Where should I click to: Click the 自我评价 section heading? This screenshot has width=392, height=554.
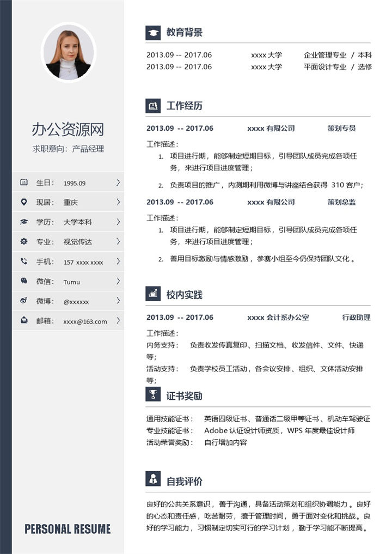[x=185, y=481]
